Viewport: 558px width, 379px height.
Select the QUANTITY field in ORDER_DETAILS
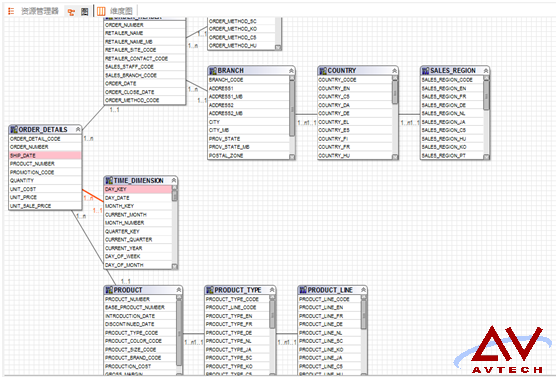[45, 180]
